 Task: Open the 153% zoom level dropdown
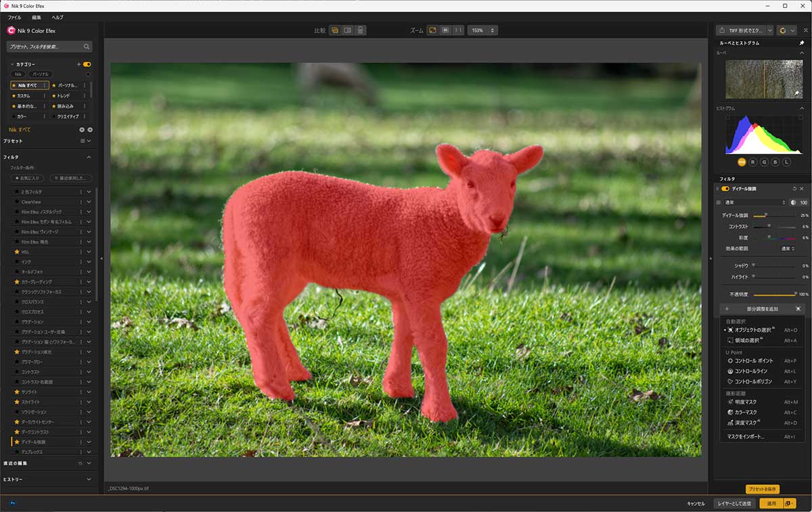click(483, 30)
